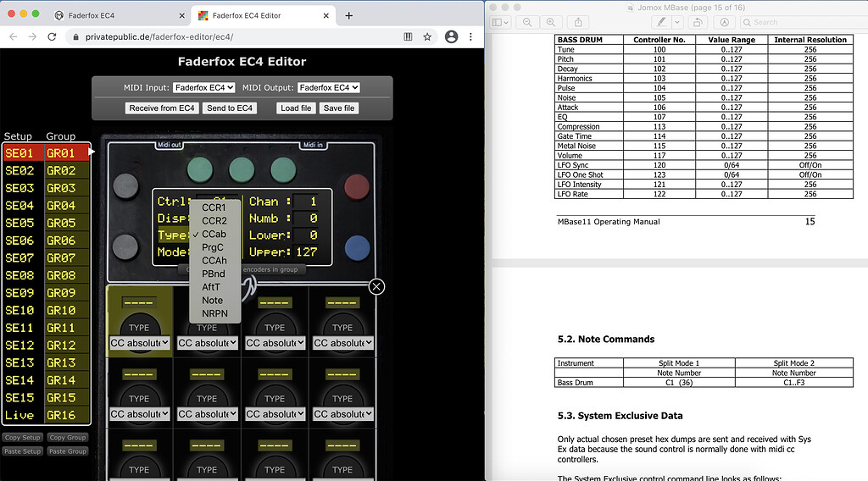Open second-row last encoder type dropdown

(343, 414)
